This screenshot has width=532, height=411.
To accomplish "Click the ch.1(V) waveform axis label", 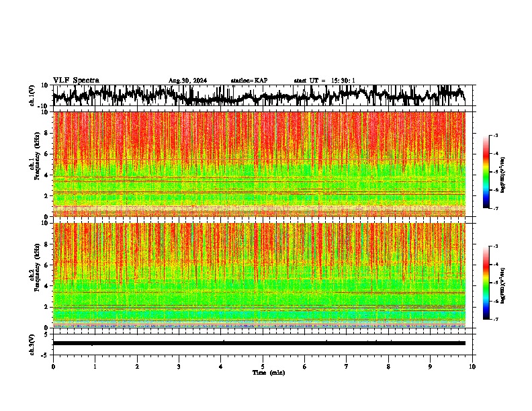I will (x=32, y=95).
